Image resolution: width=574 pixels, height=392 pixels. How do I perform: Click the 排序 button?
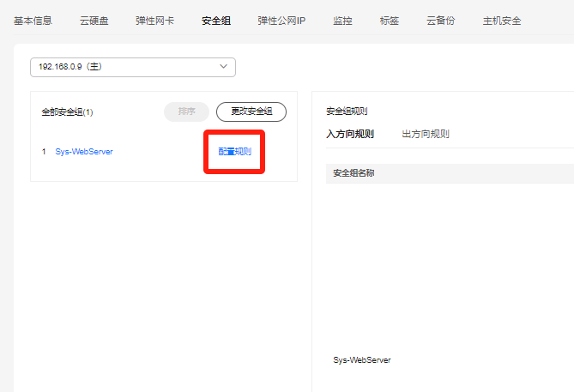click(x=186, y=112)
